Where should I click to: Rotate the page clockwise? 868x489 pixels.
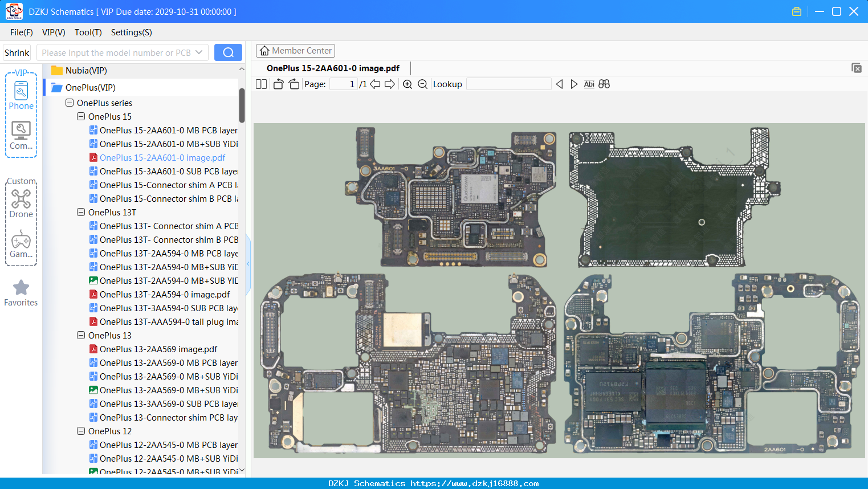[294, 84]
